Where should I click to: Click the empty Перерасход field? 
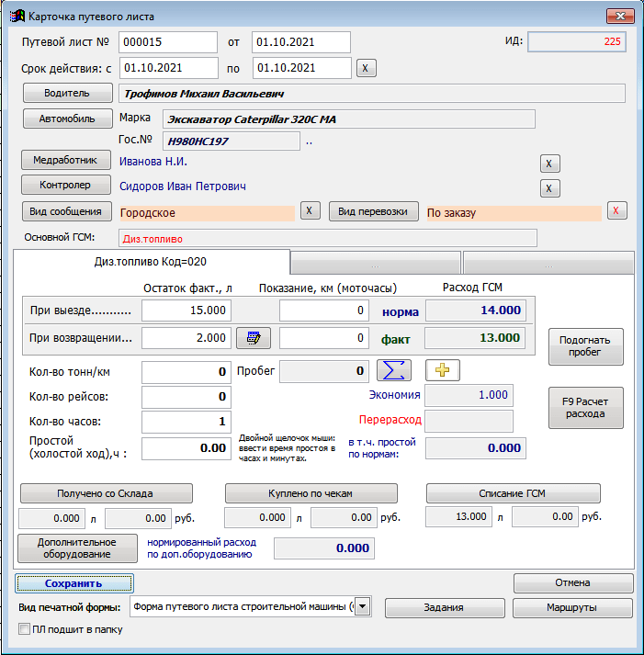pos(469,421)
